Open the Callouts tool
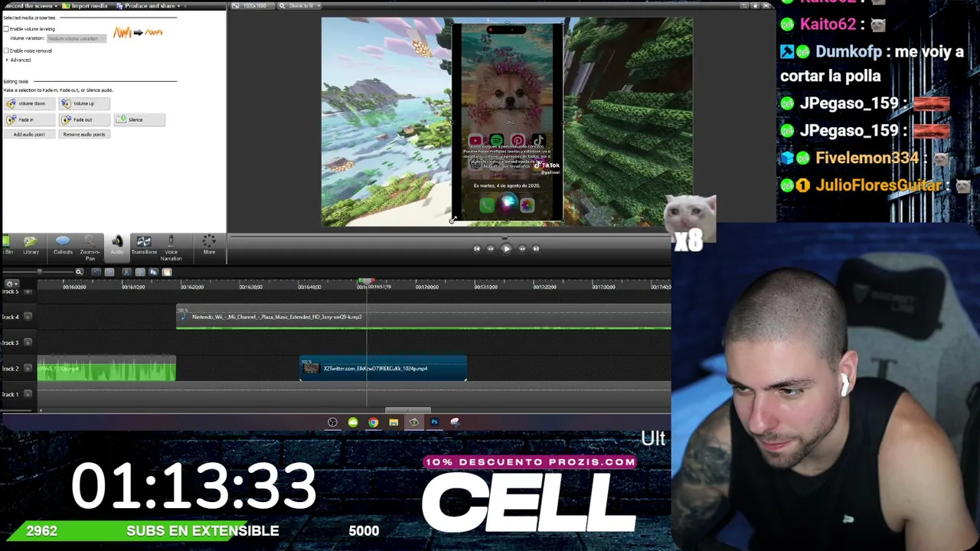Screen dimensions: 980x551 63,245
